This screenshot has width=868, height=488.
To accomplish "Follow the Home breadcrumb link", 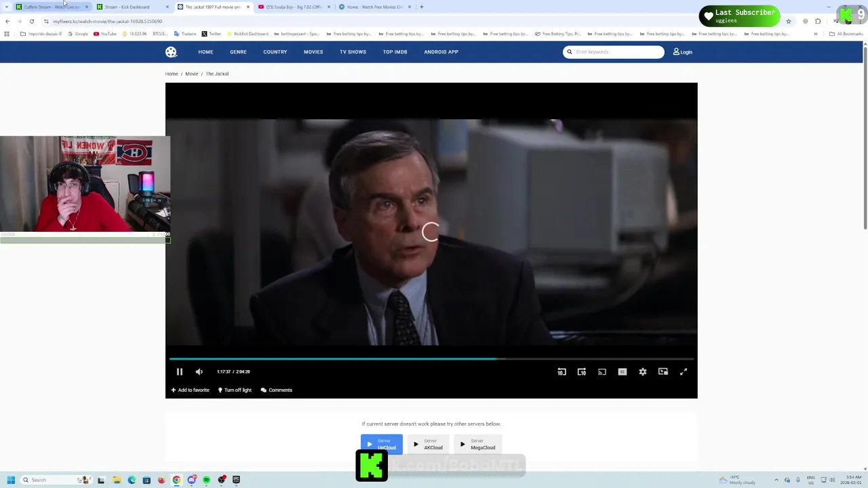I will pos(172,74).
